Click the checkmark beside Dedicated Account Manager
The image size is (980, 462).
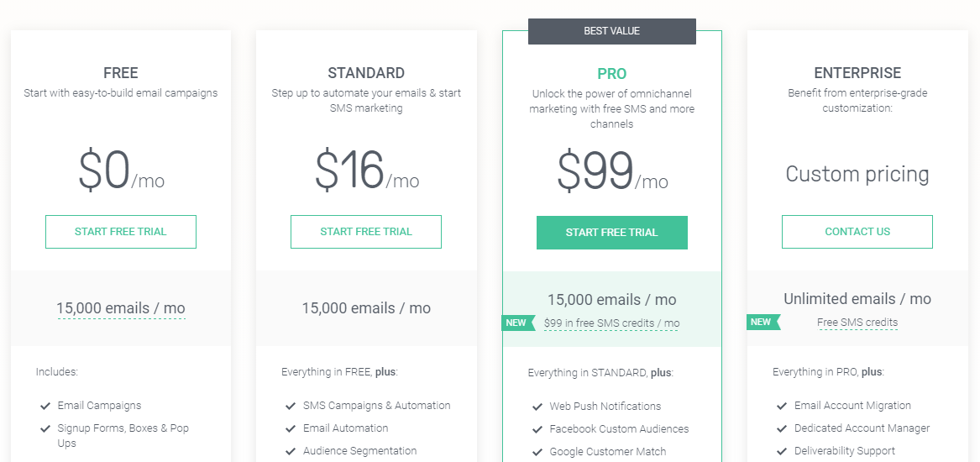782,429
